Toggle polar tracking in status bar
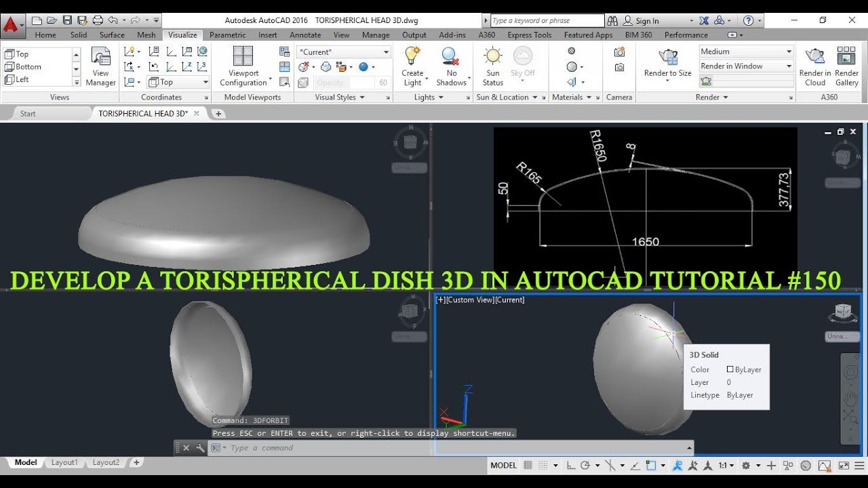Screen dimensions: 868x488 click(587, 466)
